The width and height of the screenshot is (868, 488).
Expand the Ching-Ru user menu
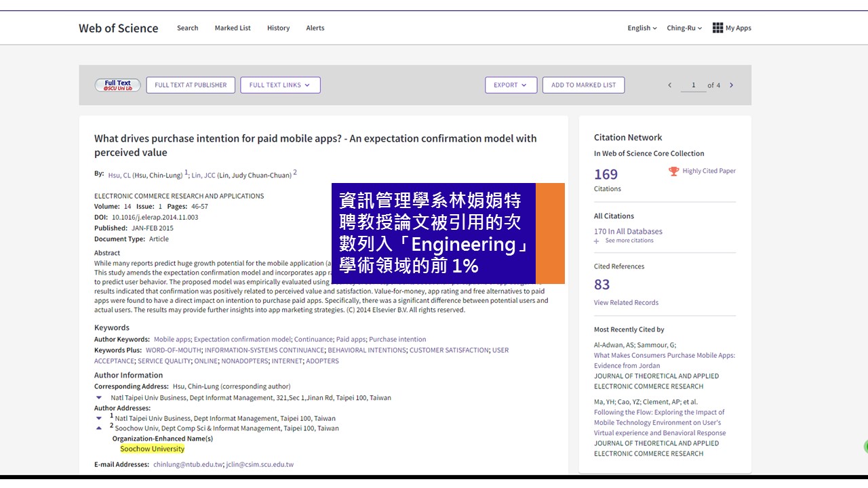point(684,28)
